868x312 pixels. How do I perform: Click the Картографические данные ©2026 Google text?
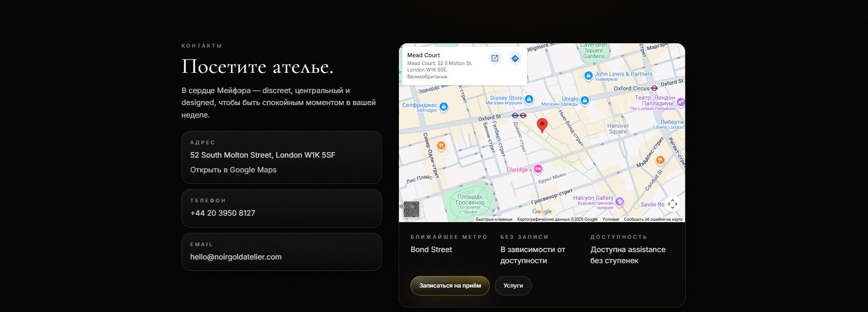[557, 219]
